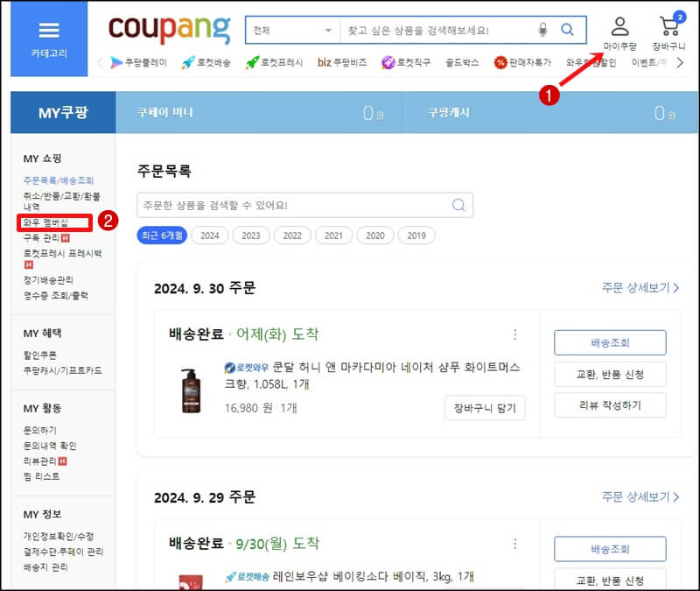The width and height of the screenshot is (700, 591).
Task: Open the 쿤달 허니 앤 마카다미아 shampoo title
Action: click(x=373, y=376)
